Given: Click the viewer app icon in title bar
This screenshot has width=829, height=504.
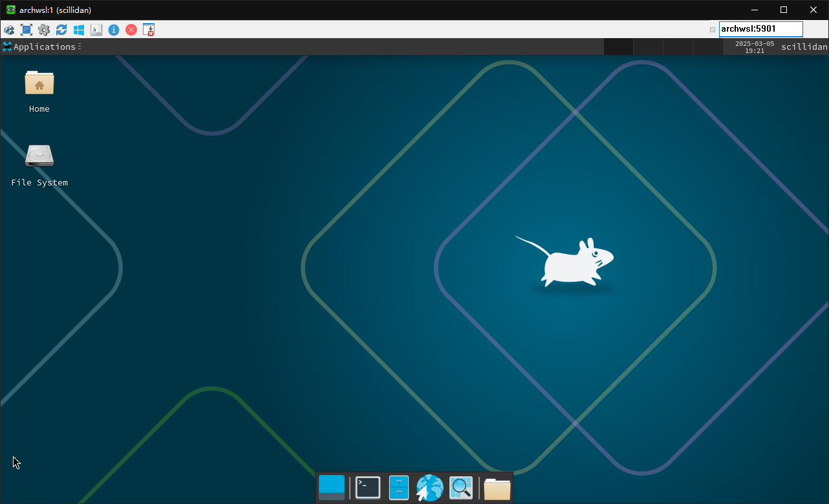Looking at the screenshot, I should [10, 10].
